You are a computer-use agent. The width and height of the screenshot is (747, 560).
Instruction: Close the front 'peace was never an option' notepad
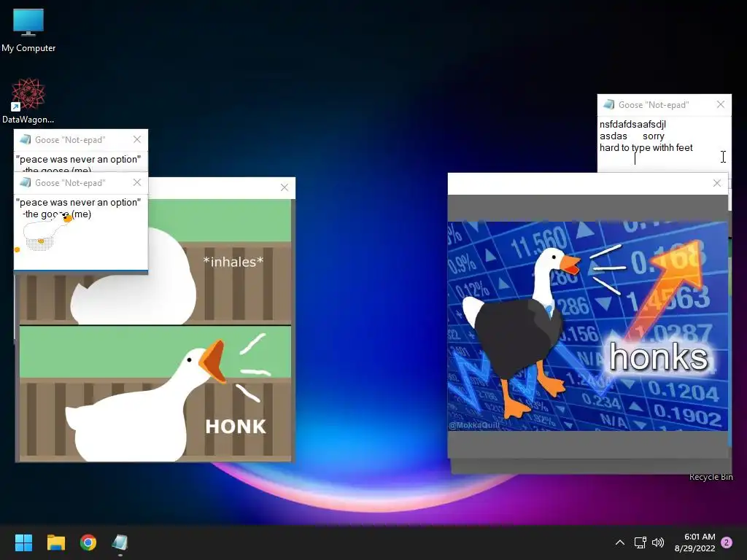click(137, 182)
